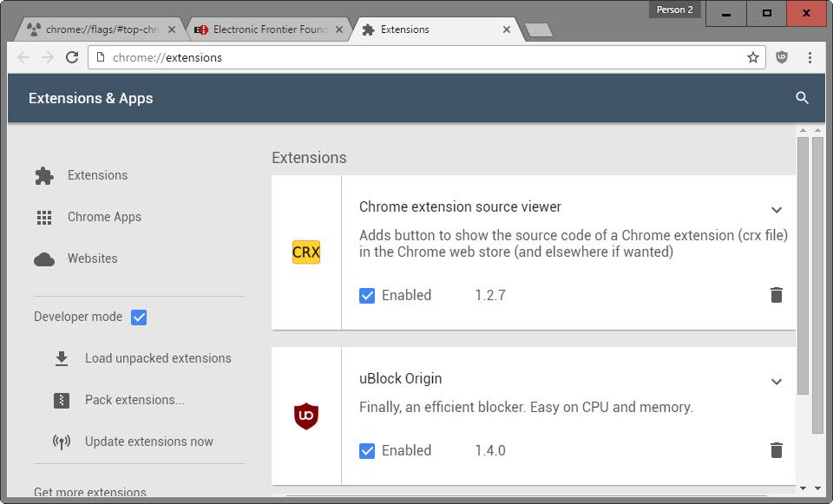Go back to previous page

click(x=23, y=57)
